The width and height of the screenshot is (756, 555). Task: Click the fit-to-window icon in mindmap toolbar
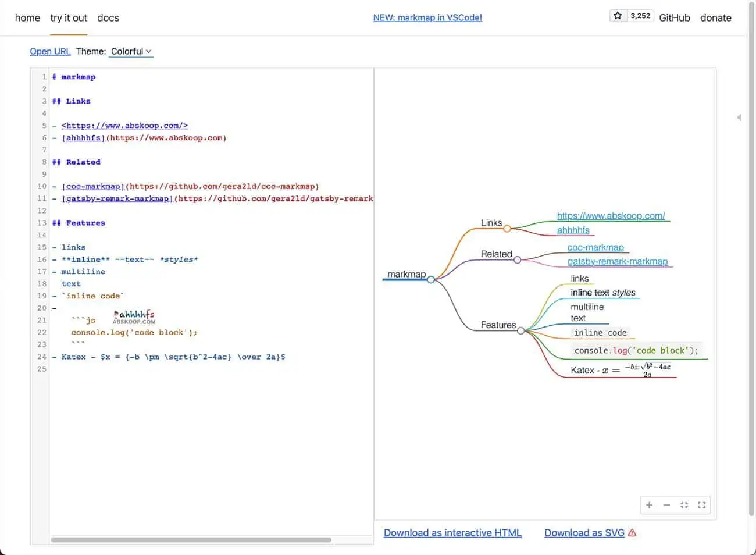(x=684, y=505)
